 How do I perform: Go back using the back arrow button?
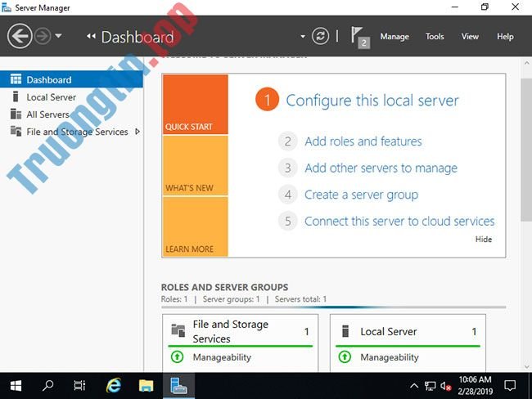click(20, 36)
